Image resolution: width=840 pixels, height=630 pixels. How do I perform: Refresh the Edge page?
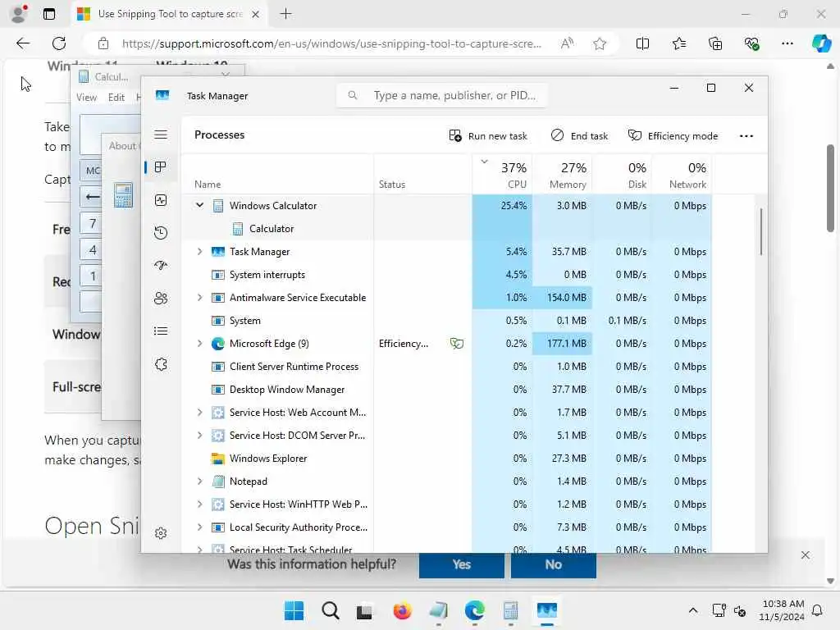[59, 43]
